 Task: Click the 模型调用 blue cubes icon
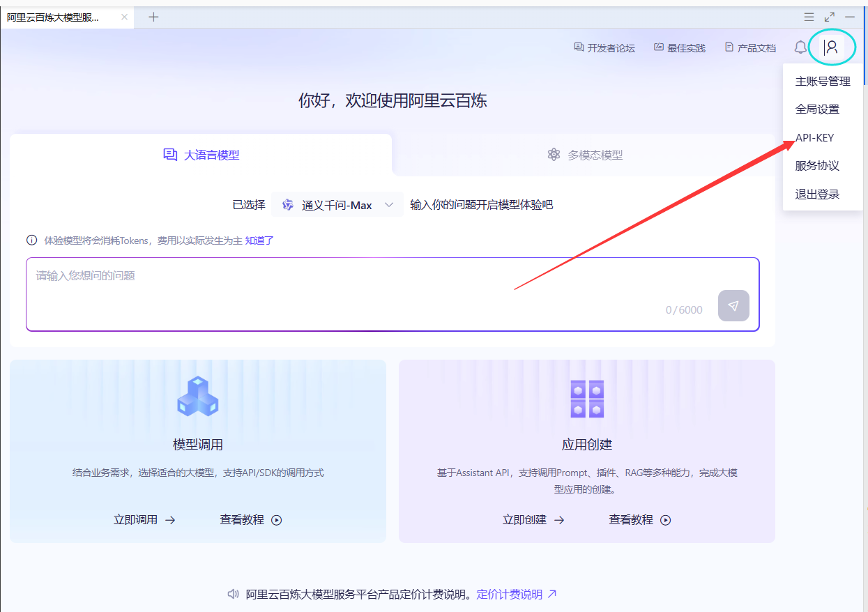pyautogui.click(x=197, y=397)
